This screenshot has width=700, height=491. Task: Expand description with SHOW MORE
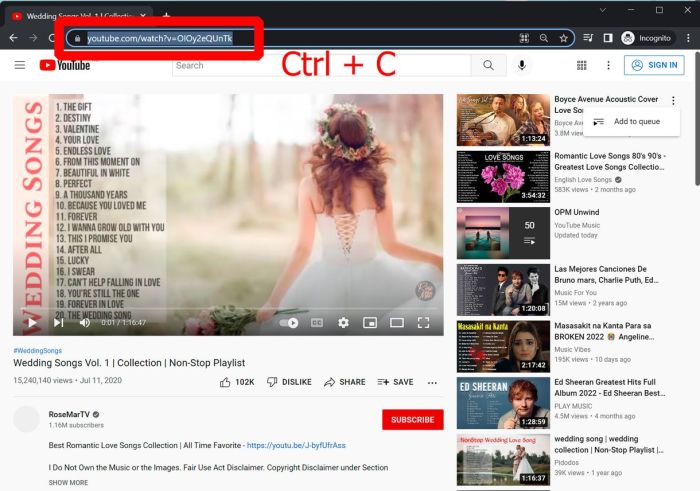pyautogui.click(x=68, y=483)
